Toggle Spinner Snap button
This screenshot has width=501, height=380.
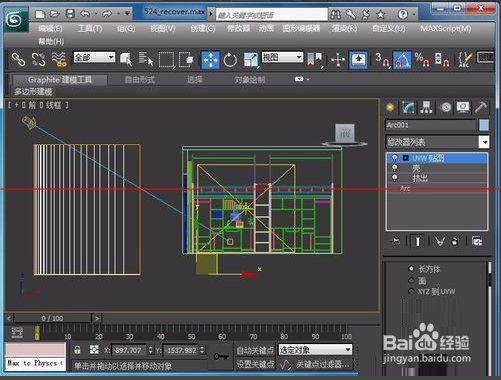coord(442,60)
